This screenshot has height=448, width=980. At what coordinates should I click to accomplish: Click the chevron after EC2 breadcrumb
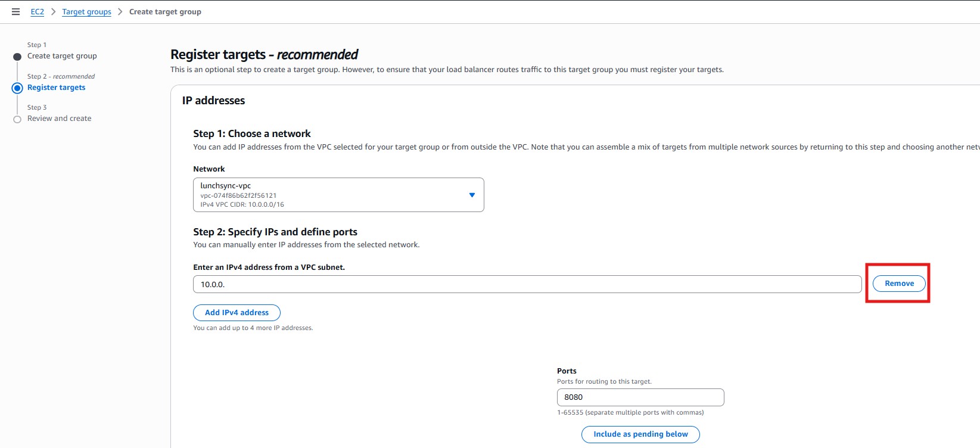tap(53, 12)
